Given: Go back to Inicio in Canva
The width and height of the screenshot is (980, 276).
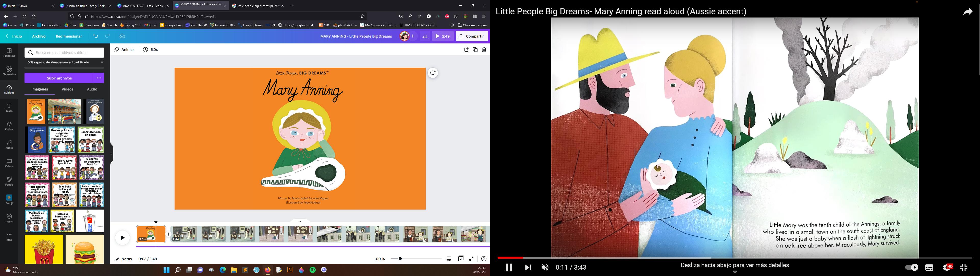Looking at the screenshot, I should tap(14, 36).
